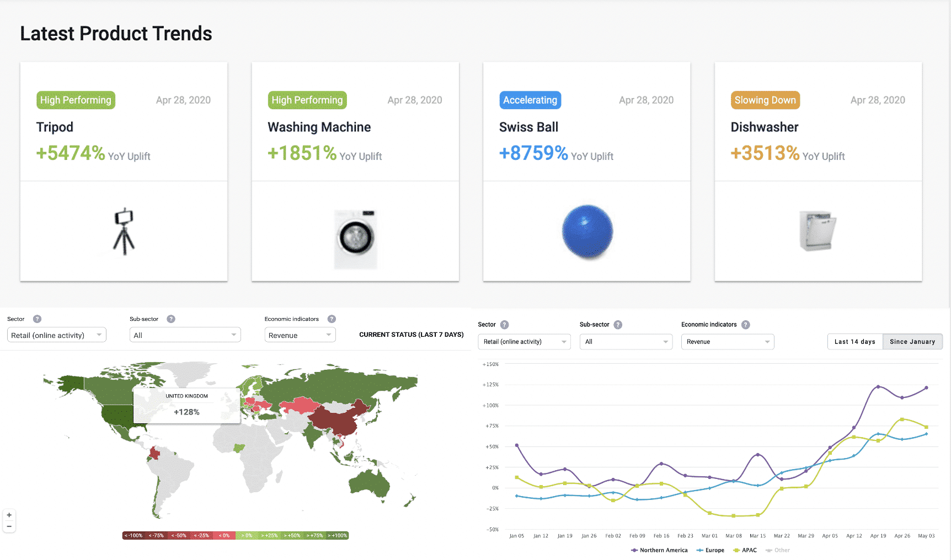Click the Economic indicators help icon in the line chart panel
Screen dimensions: 951x560
(745, 325)
